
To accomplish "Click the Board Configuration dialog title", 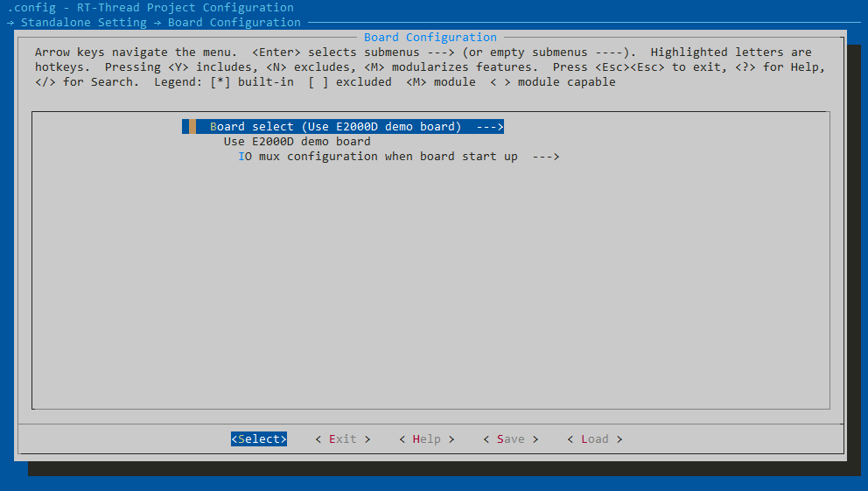I will (x=430, y=38).
